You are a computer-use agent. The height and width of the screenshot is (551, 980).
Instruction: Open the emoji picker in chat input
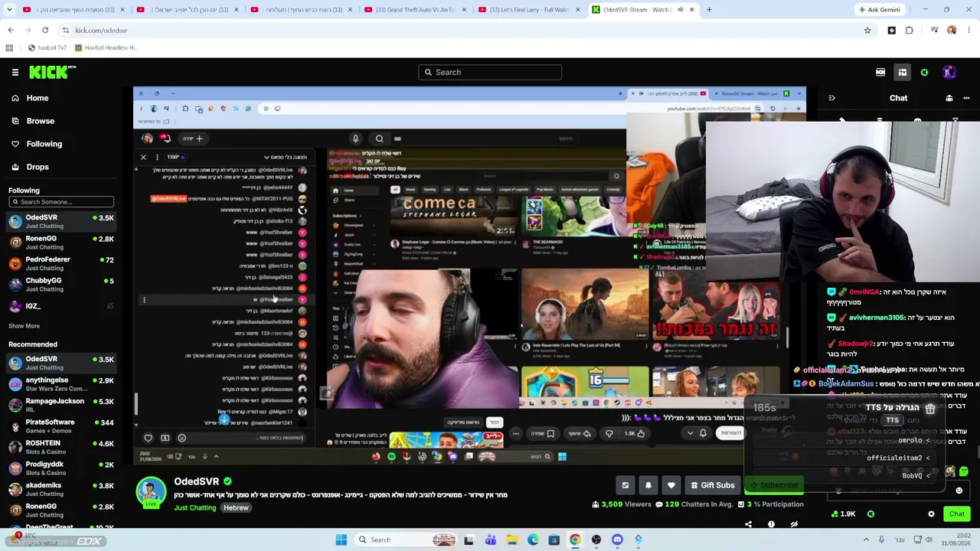click(959, 491)
